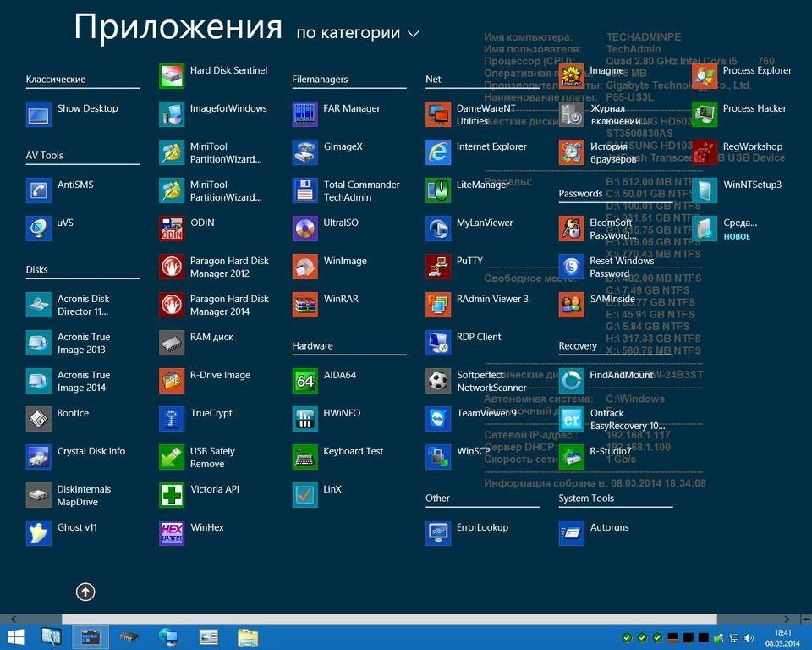Open TeamViewer 9 icon

pyautogui.click(x=438, y=419)
